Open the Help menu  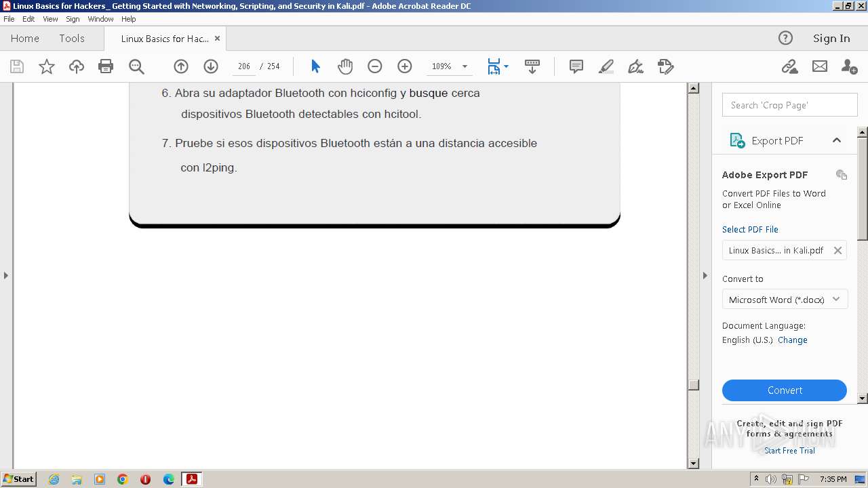coord(129,19)
